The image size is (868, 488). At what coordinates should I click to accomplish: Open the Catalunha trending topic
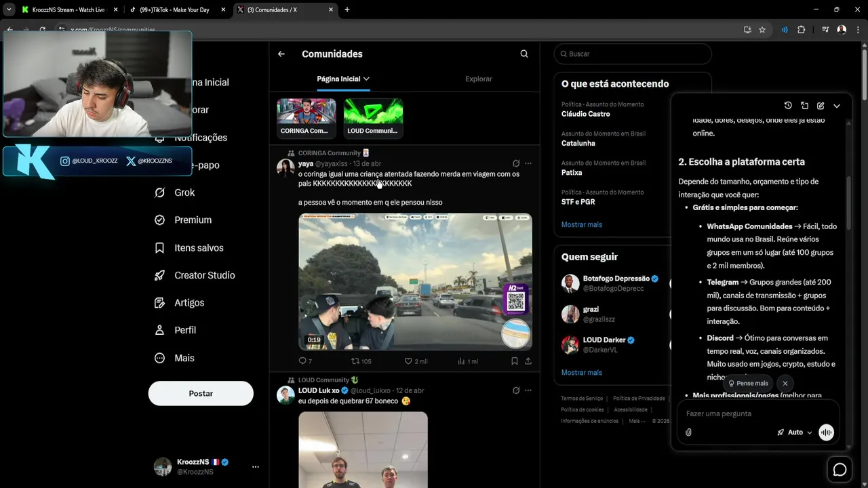click(x=578, y=143)
